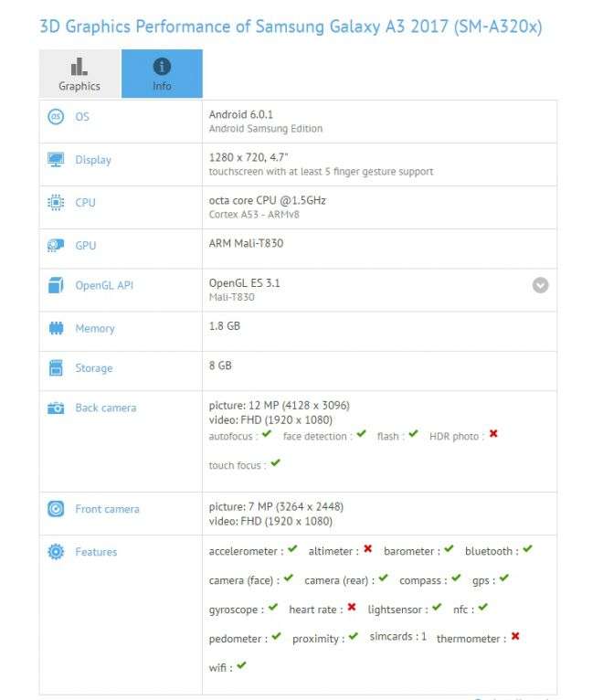Click the barometer check mark
The width and height of the screenshot is (603, 700).
[x=449, y=548]
